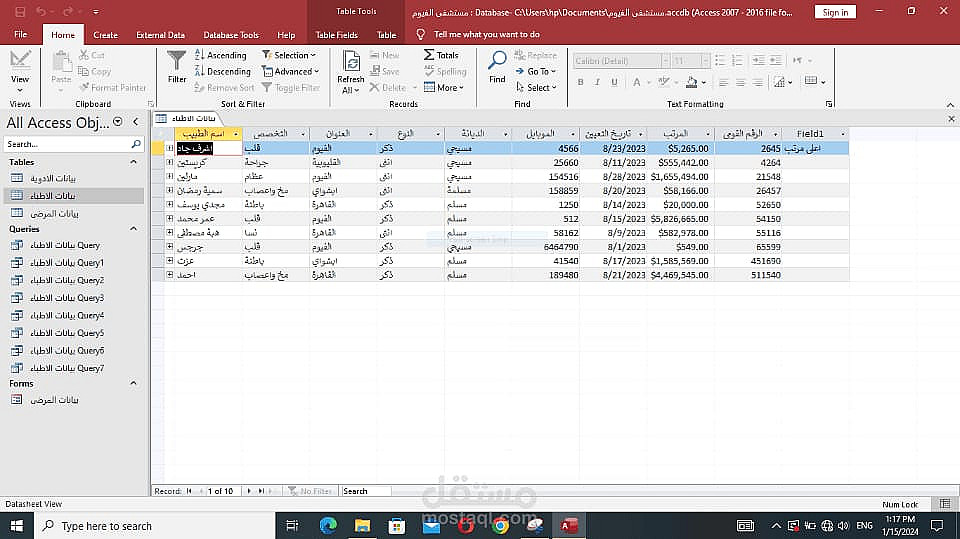960x539 pixels.
Task: Open the Totals sigma button
Action: coord(441,55)
